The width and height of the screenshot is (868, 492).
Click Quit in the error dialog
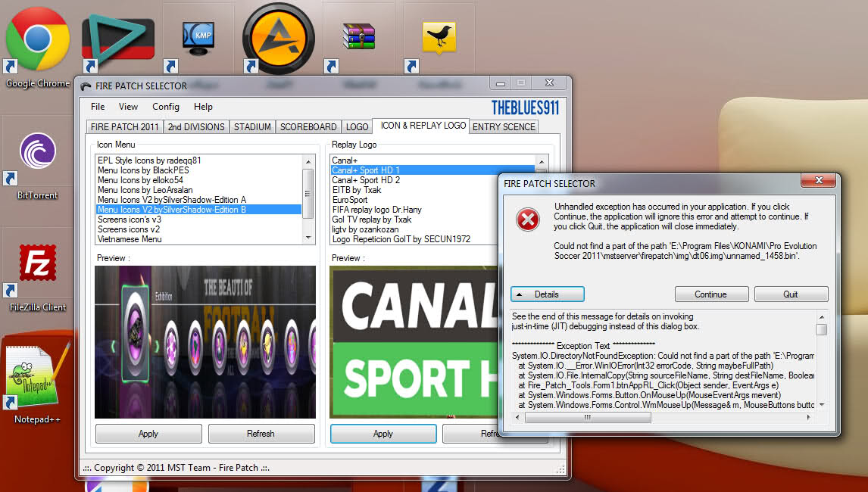tap(791, 294)
